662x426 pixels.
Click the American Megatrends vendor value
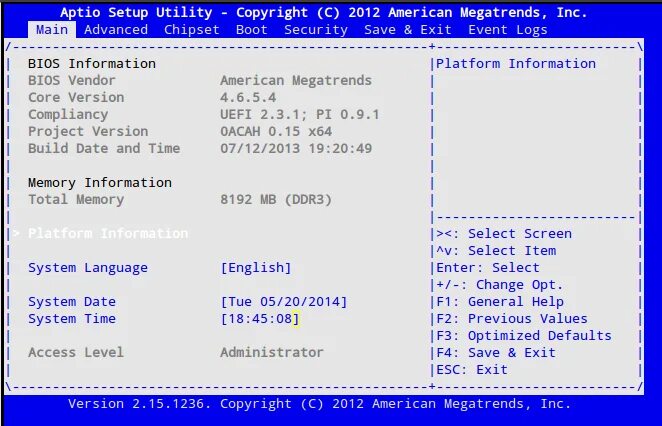coord(296,81)
